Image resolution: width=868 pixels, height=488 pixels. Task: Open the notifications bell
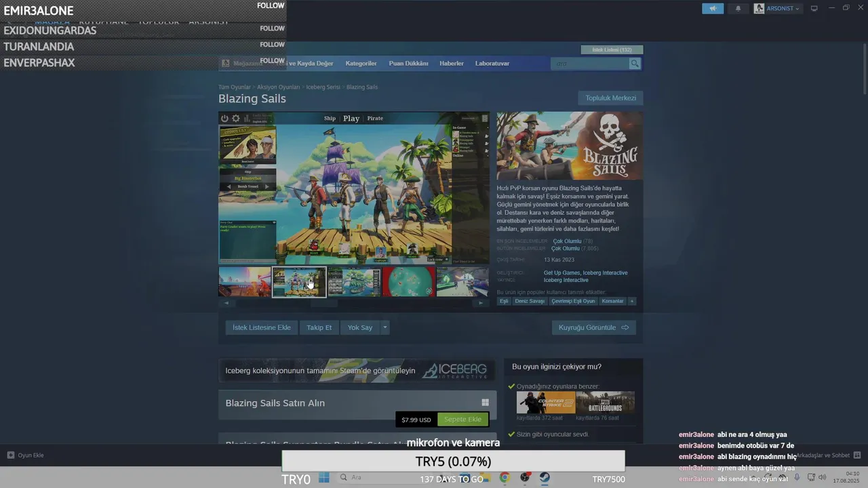coord(738,9)
